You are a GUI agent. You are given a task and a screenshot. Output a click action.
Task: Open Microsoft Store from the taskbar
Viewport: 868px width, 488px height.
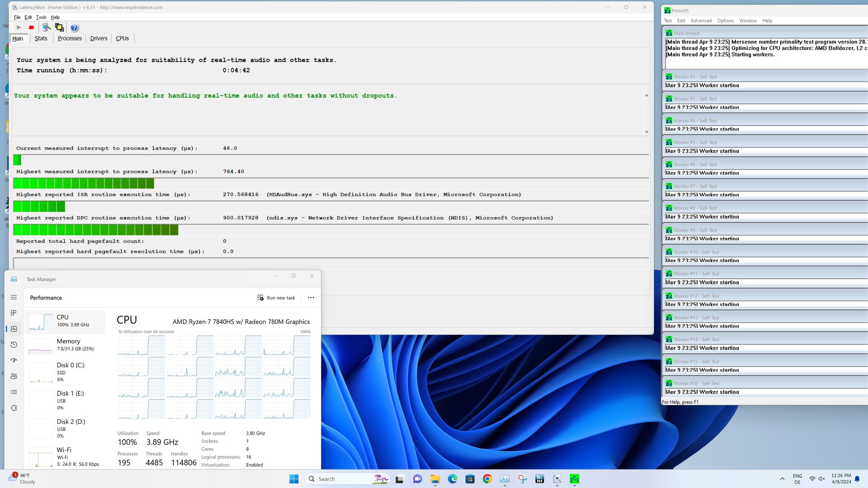pyautogui.click(x=470, y=479)
